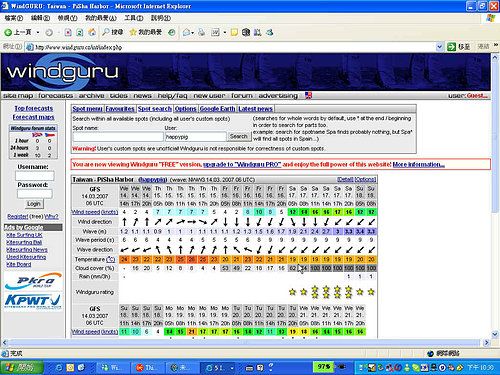The width and height of the screenshot is (500, 375).
Task: Open the Top forecasts link
Action: click(34, 108)
